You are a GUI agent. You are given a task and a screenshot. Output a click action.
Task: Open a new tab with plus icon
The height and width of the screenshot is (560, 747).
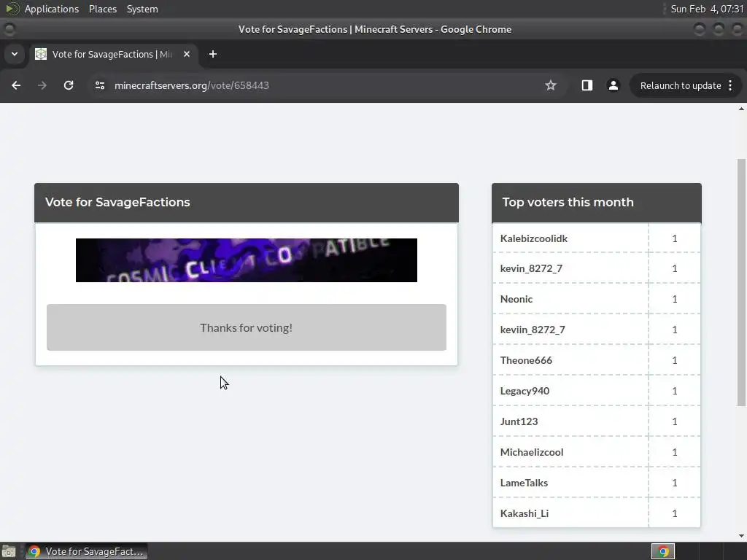[x=213, y=54]
